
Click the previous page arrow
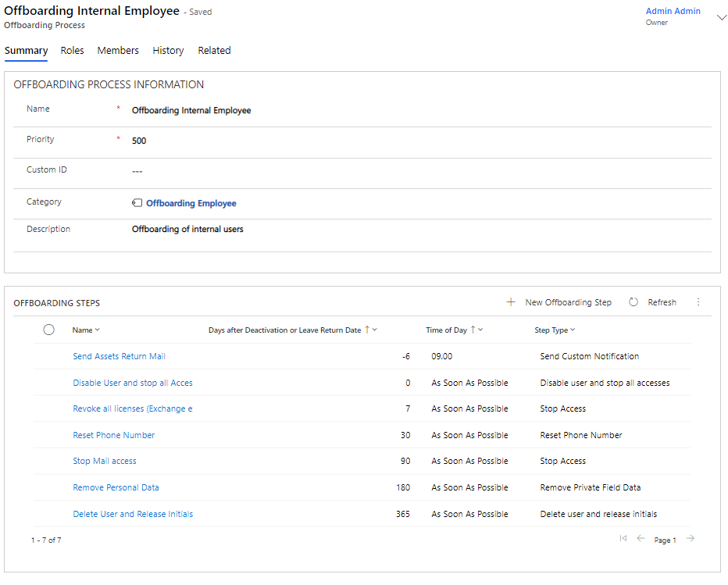641,539
